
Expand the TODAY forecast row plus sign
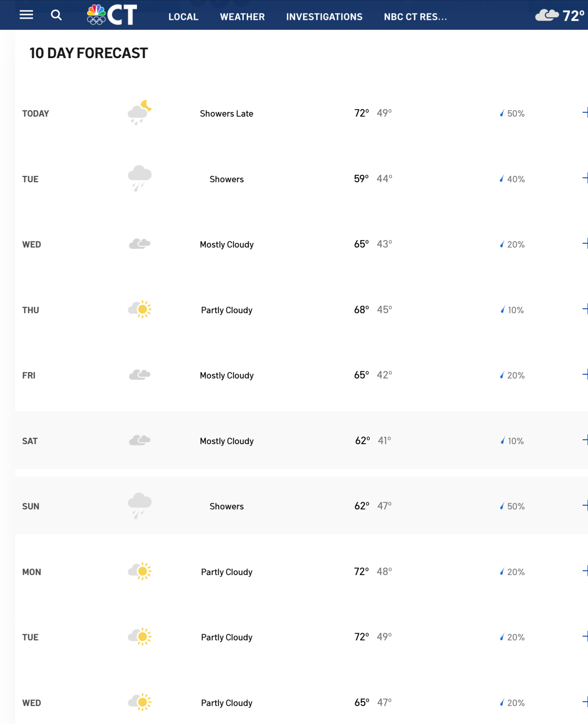(585, 113)
